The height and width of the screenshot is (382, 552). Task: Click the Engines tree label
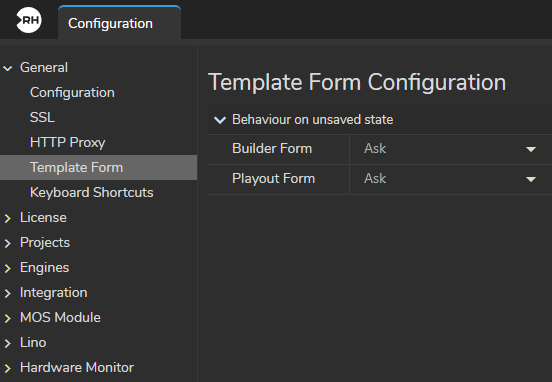pos(45,268)
